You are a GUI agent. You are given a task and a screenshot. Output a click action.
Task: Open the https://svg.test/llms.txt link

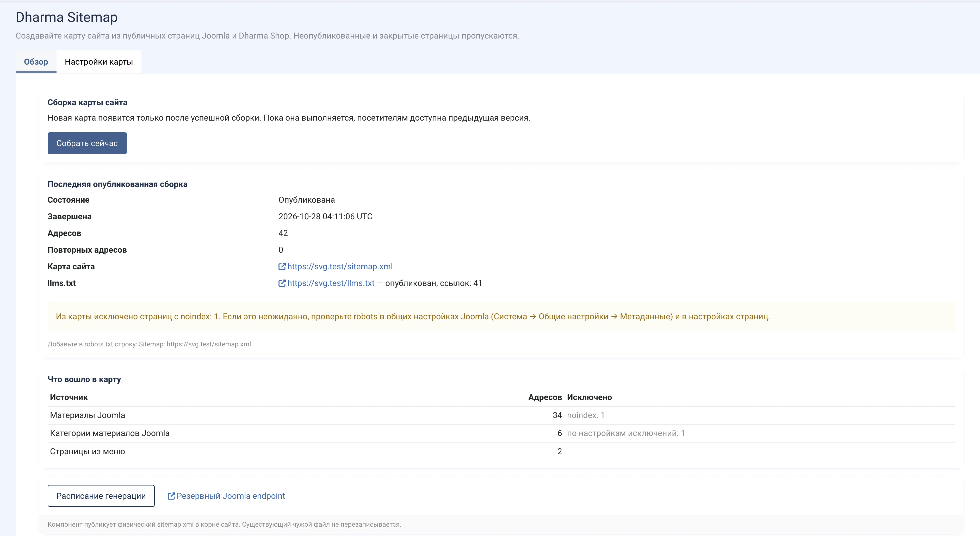(x=331, y=283)
